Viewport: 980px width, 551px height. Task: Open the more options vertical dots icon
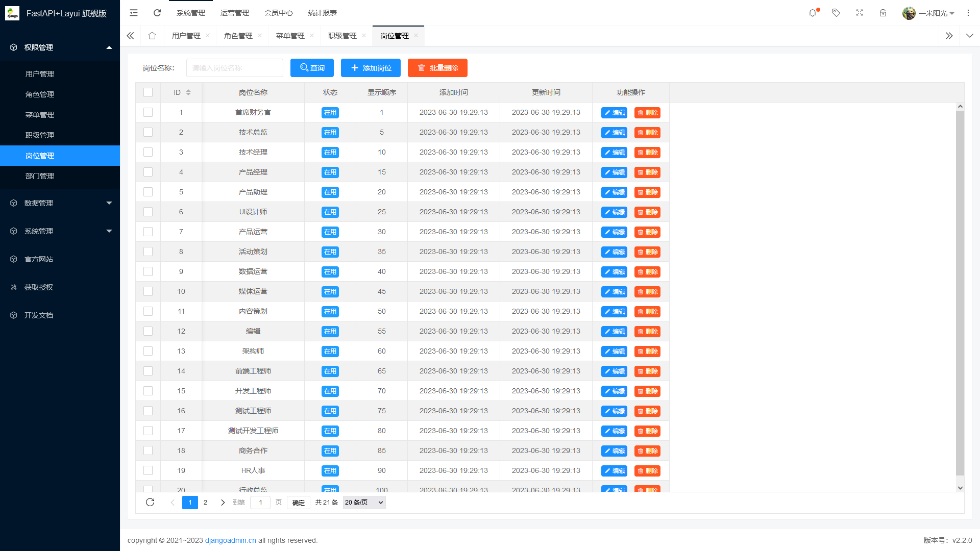coord(968,13)
